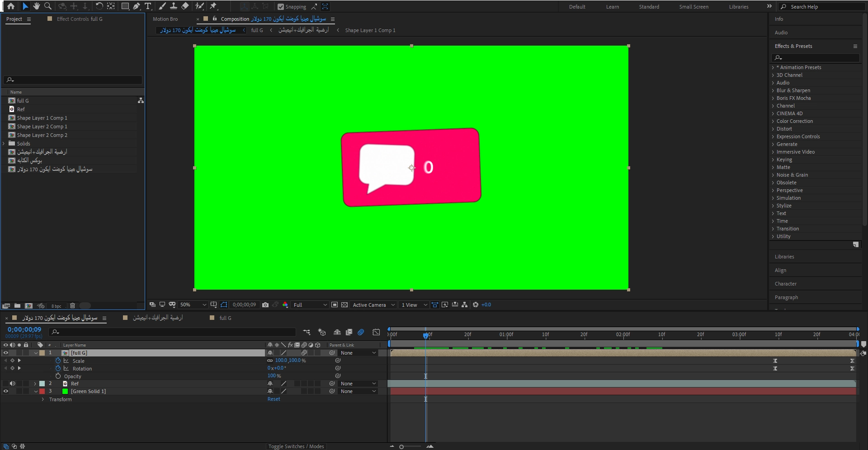Select the Selection arrow tool
Viewport: 868px width, 450px height.
tap(25, 6)
